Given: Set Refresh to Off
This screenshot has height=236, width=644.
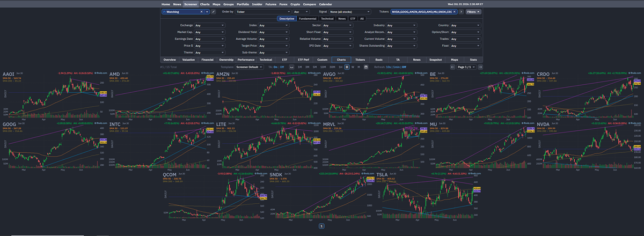Looking at the screenshot, I should 404,67.
